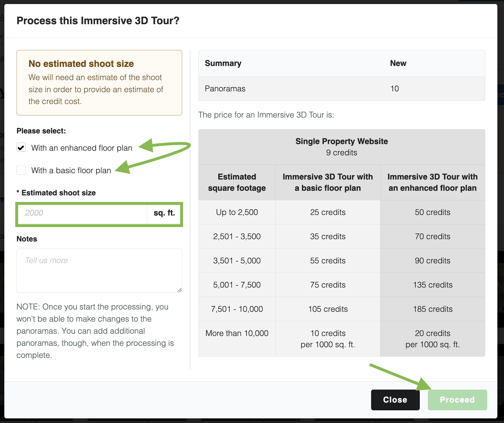
Task: Click the Notes text area
Action: coord(99,271)
